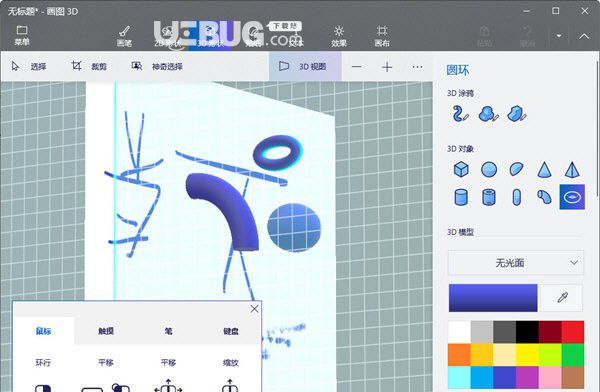Pick the curved cylinder 3D object
The height and width of the screenshot is (392, 600).
[x=544, y=197]
